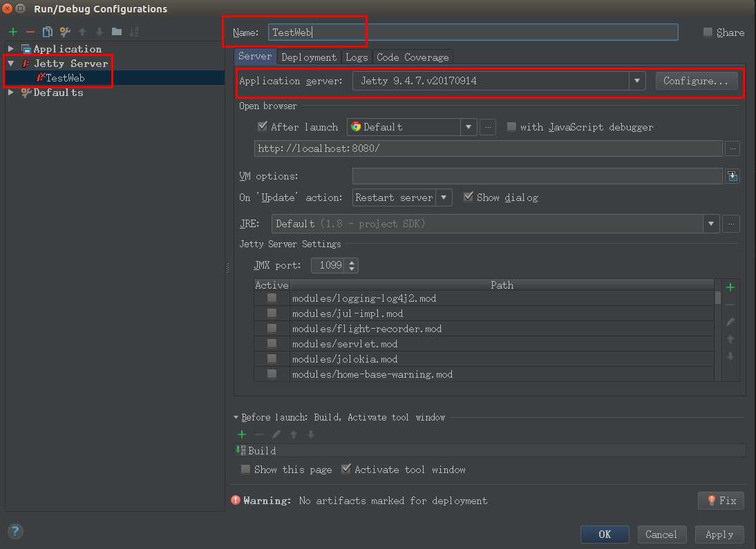The image size is (756, 549).
Task: Remove the selected before launch task
Action: click(259, 434)
